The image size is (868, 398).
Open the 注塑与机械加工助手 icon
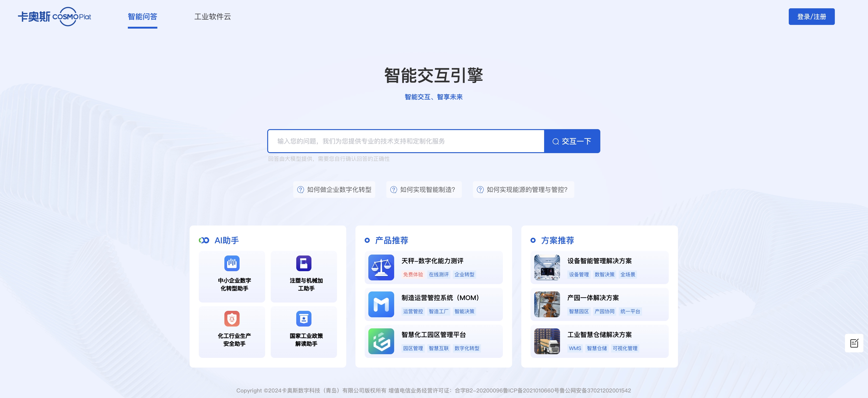click(x=304, y=263)
